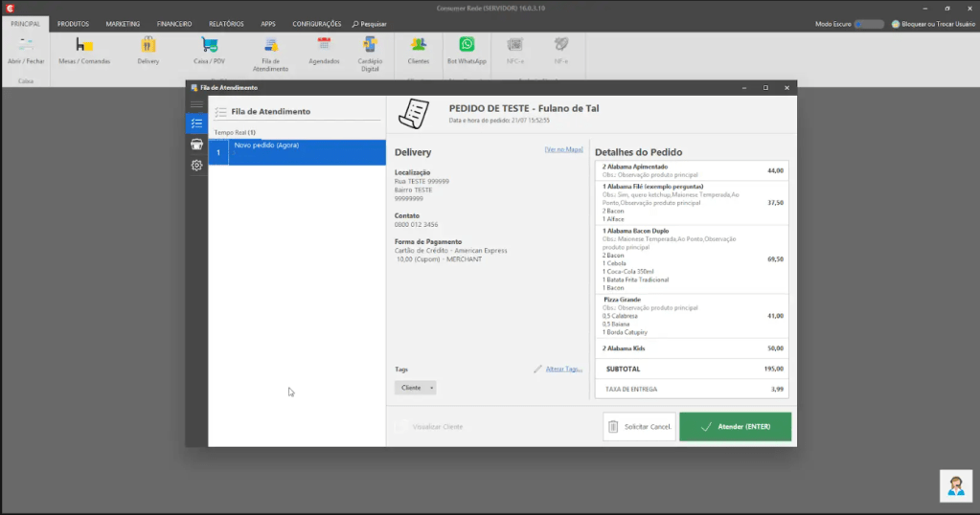Open the printer sidebar icon
Viewport: 980px width, 515px height.
197,145
